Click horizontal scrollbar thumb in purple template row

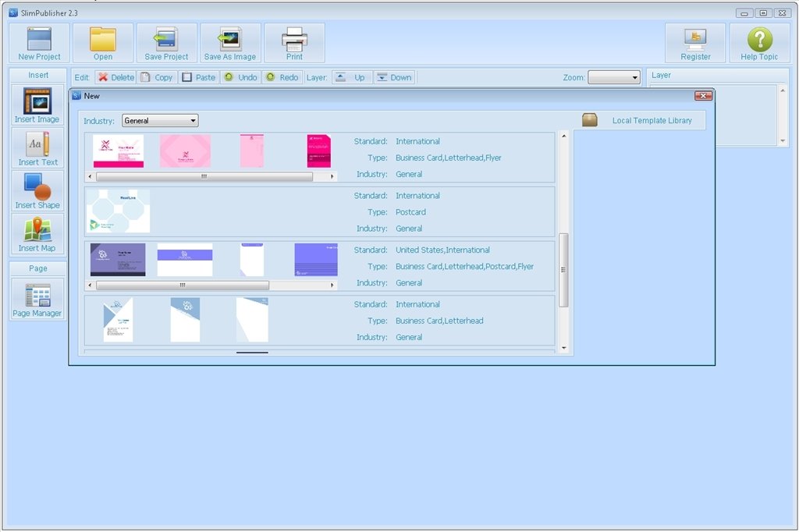183,285
